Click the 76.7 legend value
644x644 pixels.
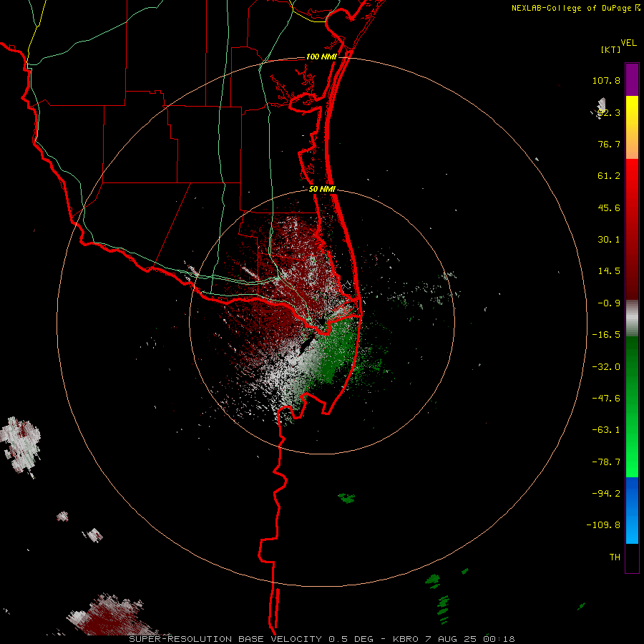(609, 144)
